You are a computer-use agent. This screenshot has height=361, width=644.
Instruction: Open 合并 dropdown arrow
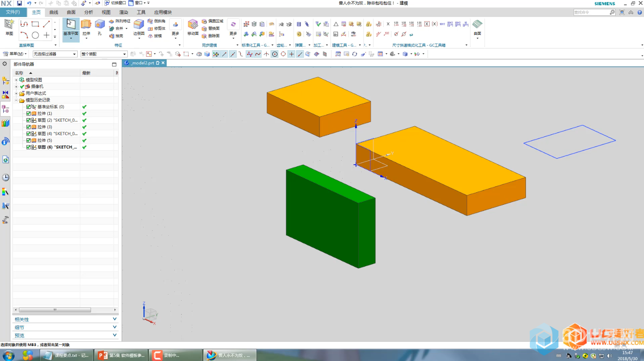[127, 28]
